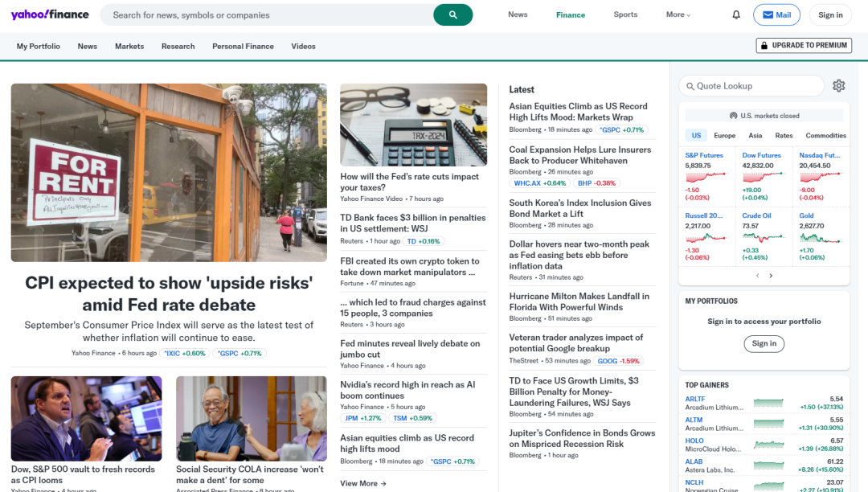Open Fed minutes jumbo cut article
The height and width of the screenshot is (492, 868).
(410, 349)
